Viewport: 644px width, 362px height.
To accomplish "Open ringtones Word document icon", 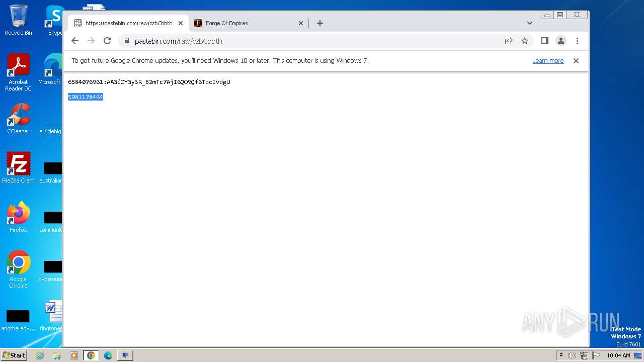I will (51, 316).
